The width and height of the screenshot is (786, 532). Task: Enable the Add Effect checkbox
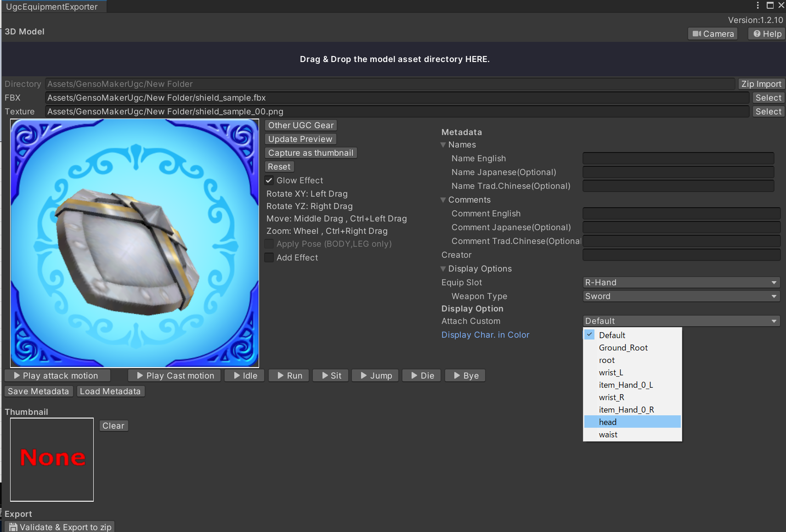point(270,258)
